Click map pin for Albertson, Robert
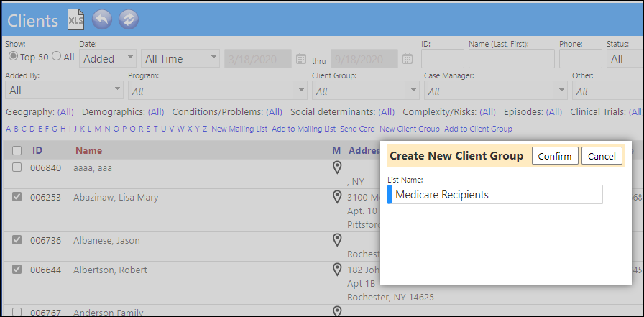644x317 pixels. [x=337, y=270]
